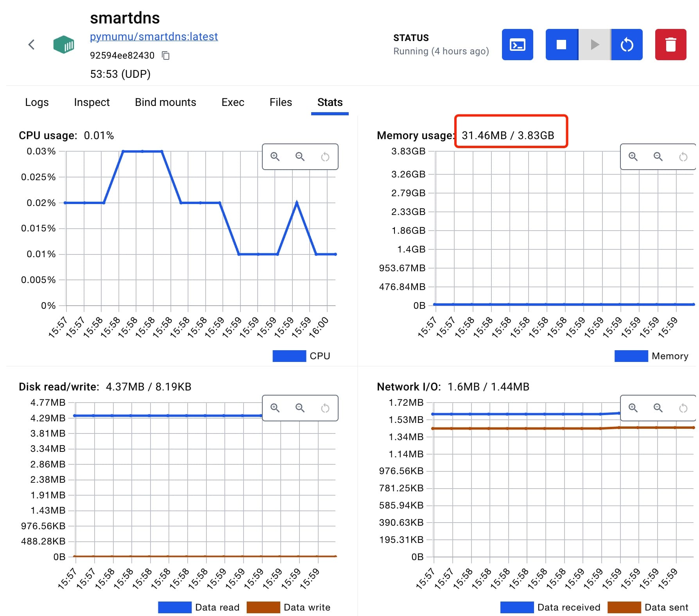The width and height of the screenshot is (699, 616).
Task: Open the Inspect tab
Action: [x=92, y=102]
